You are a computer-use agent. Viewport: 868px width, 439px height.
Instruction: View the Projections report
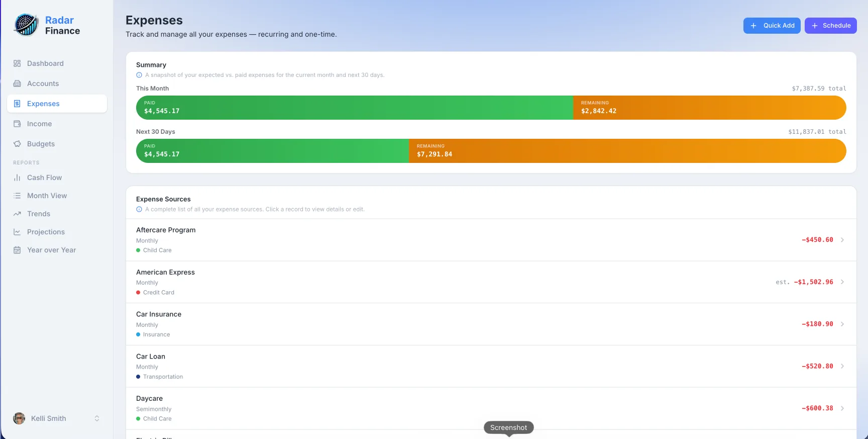pos(57,232)
